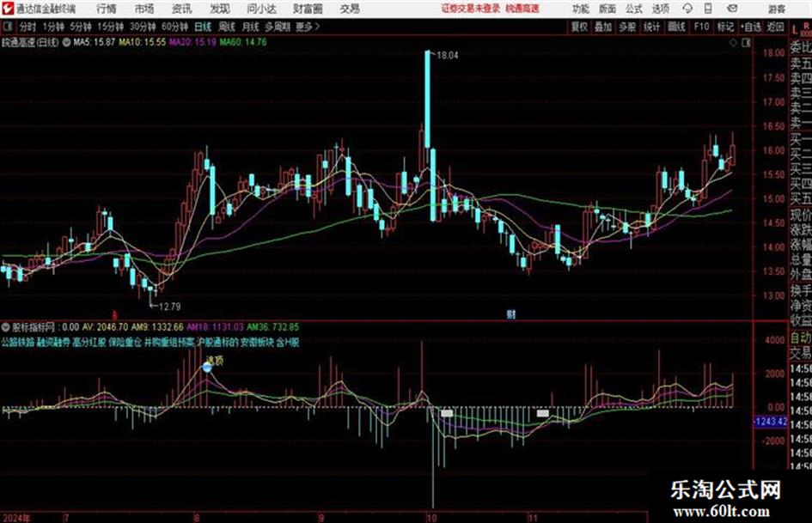The height and width of the screenshot is (523, 812).
Task: Open the 功能 menu
Action: [581, 9]
